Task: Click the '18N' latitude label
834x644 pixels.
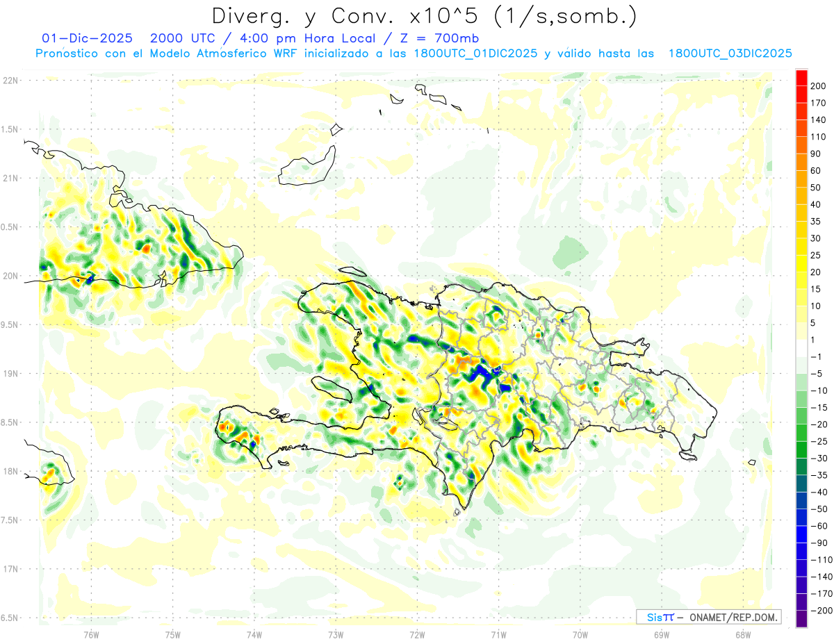Action: click(10, 472)
